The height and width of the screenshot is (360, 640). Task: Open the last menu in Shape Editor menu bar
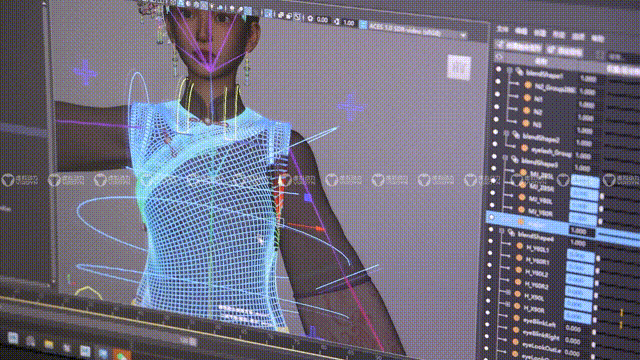pos(598,39)
